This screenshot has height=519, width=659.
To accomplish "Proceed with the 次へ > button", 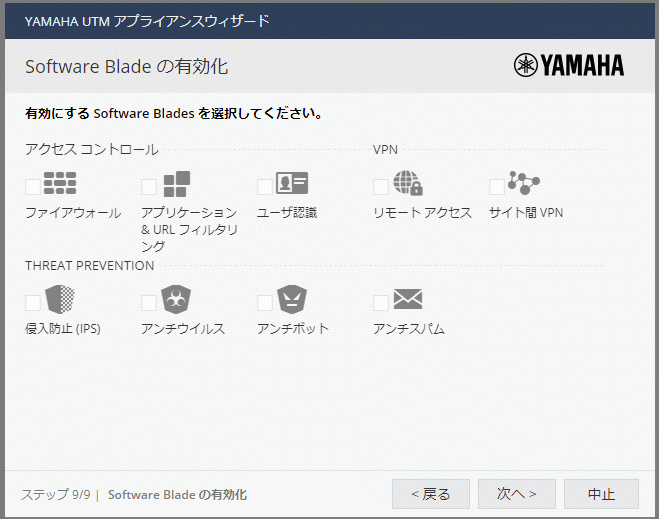I will click(517, 494).
